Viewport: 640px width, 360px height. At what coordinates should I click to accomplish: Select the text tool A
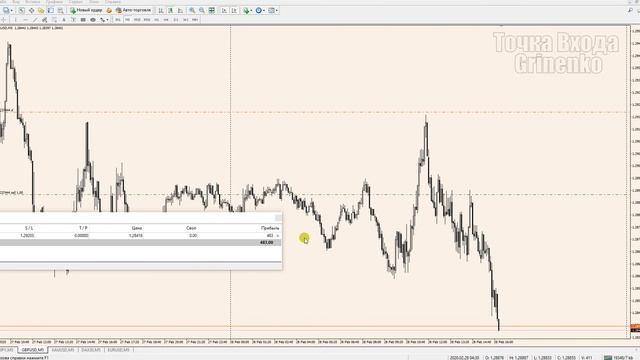pyautogui.click(x=64, y=20)
